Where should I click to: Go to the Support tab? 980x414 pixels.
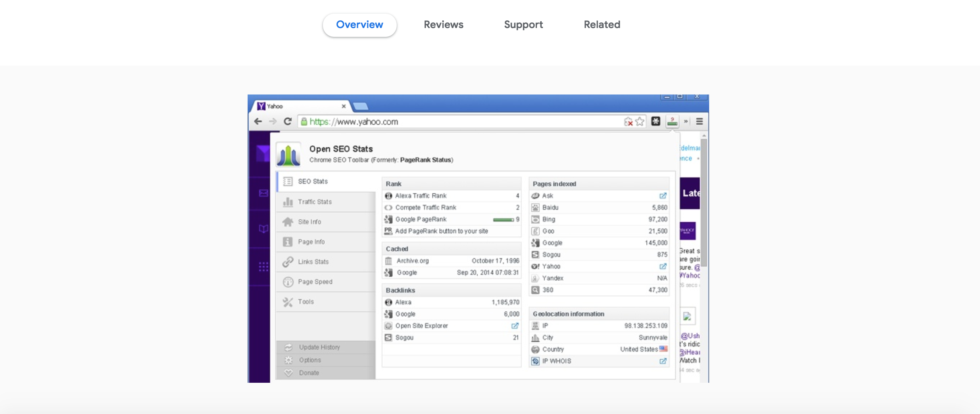[523, 25]
